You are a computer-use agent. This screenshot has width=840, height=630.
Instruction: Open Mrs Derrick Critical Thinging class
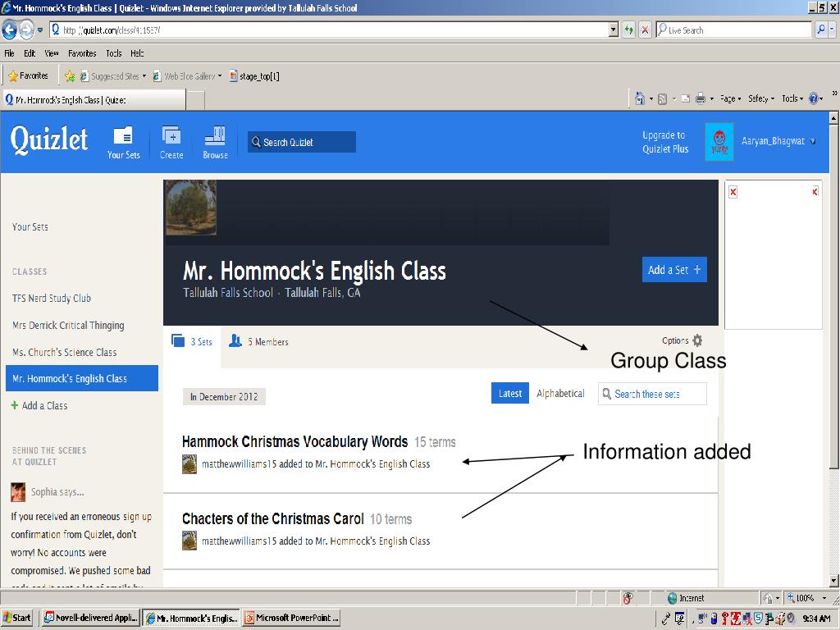pyautogui.click(x=68, y=325)
